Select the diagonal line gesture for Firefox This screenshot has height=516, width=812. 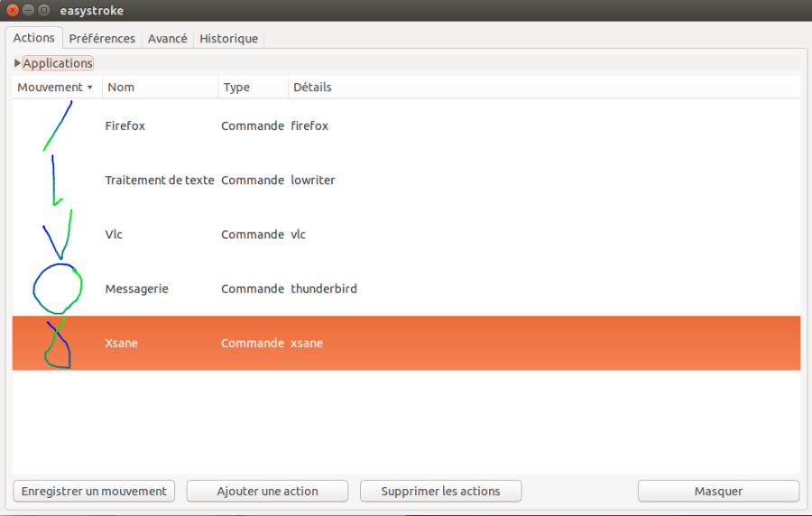click(x=58, y=125)
